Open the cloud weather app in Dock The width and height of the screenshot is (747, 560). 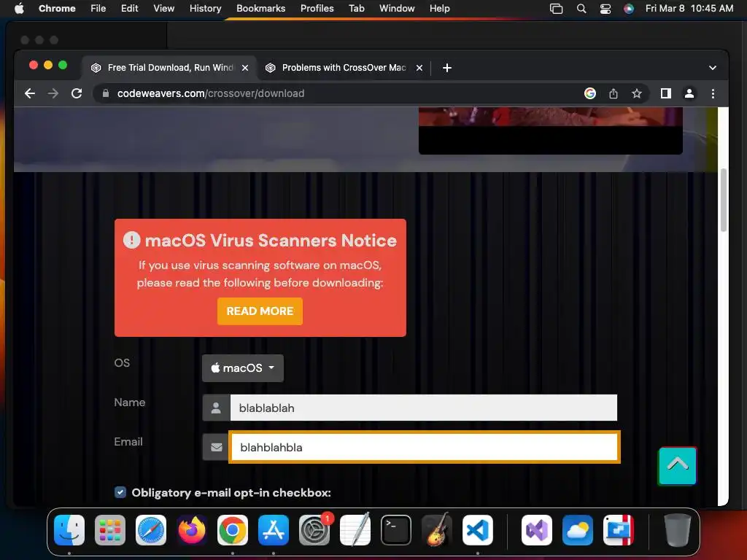578,529
